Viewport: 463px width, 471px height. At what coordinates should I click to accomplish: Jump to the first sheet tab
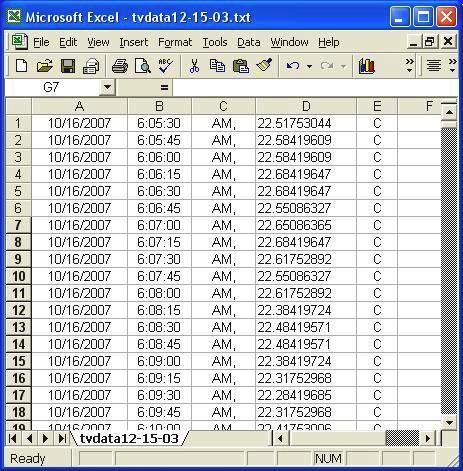click(x=13, y=438)
